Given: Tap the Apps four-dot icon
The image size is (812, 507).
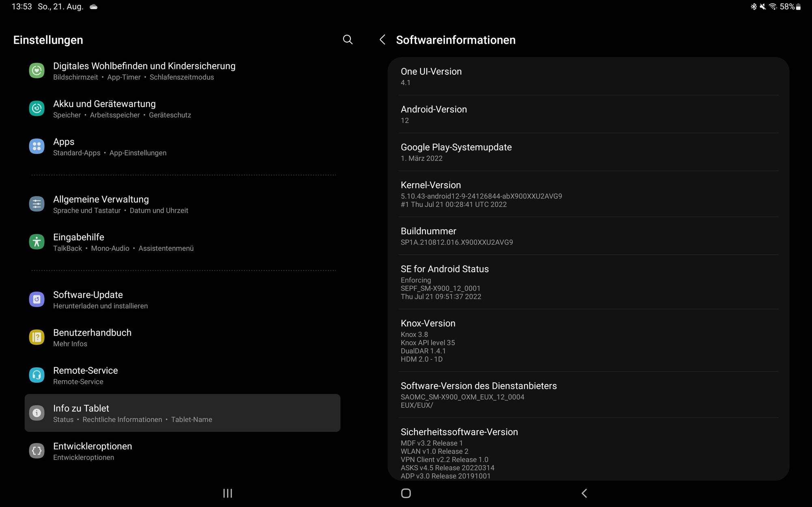Looking at the screenshot, I should coord(37,147).
